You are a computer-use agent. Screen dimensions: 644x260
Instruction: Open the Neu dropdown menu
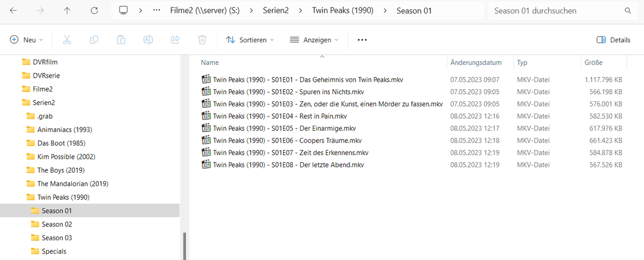27,40
